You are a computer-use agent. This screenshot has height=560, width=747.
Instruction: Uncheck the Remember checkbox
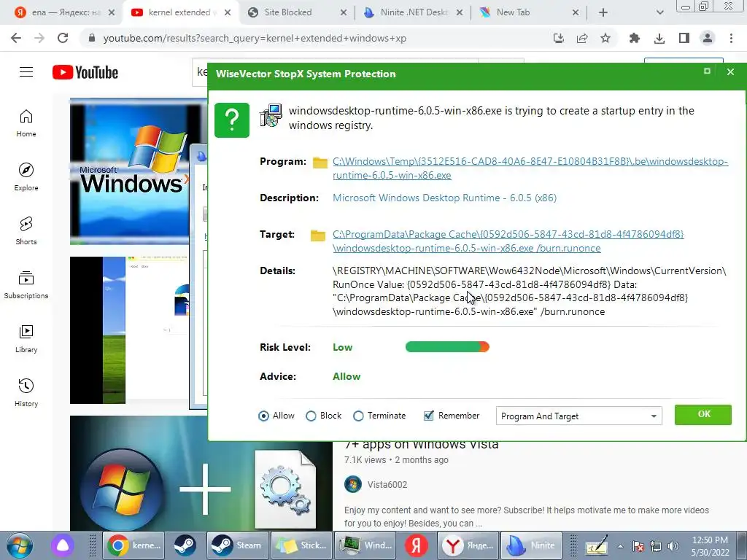[429, 416]
